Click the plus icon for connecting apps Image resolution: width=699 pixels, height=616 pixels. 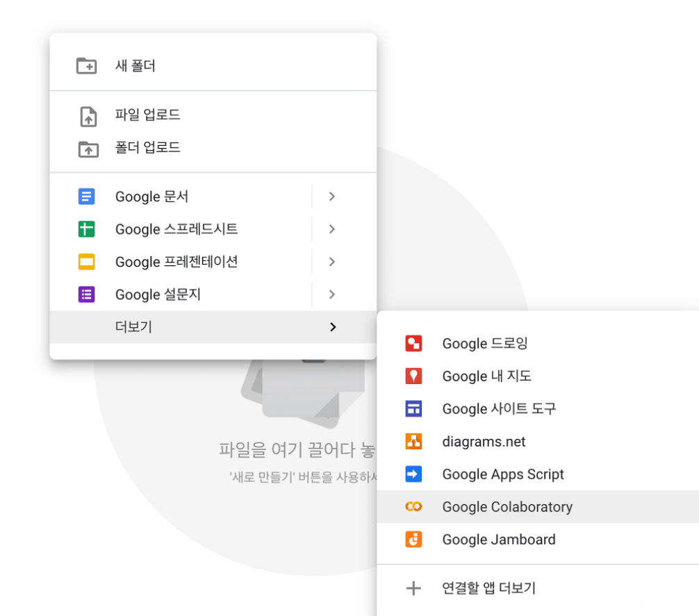(x=413, y=588)
